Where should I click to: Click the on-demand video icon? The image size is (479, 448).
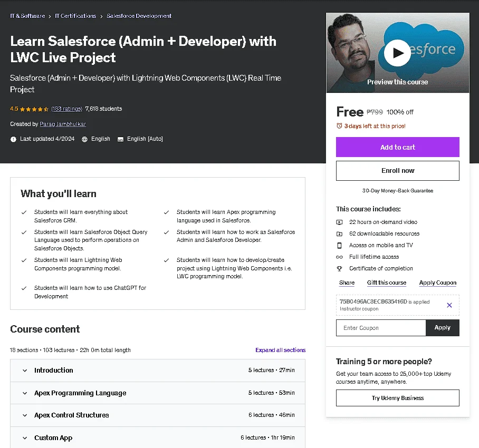click(339, 222)
